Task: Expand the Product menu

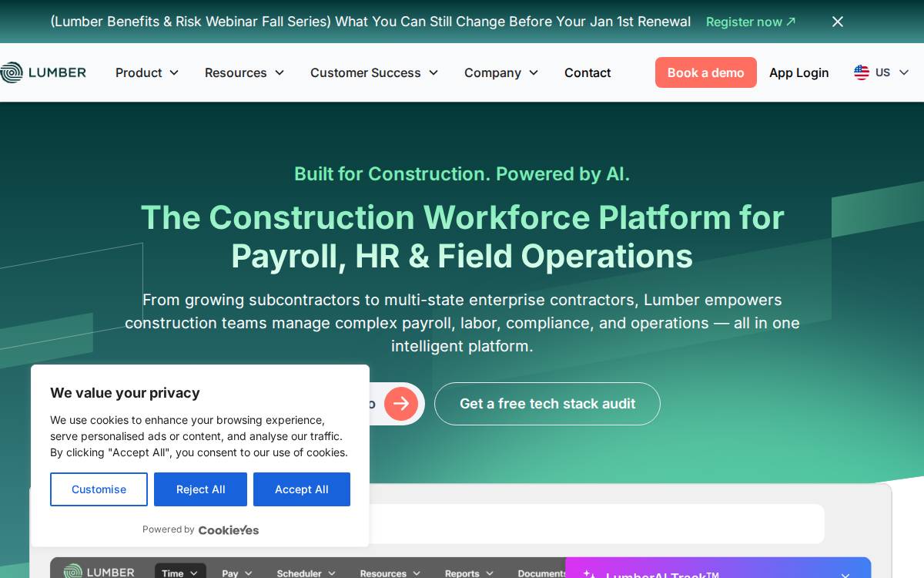Action: tap(147, 72)
